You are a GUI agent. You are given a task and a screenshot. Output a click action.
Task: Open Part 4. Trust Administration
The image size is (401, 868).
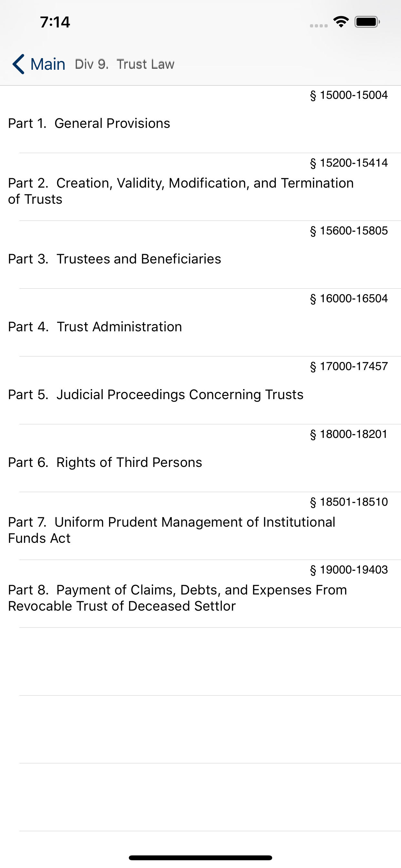pos(95,327)
